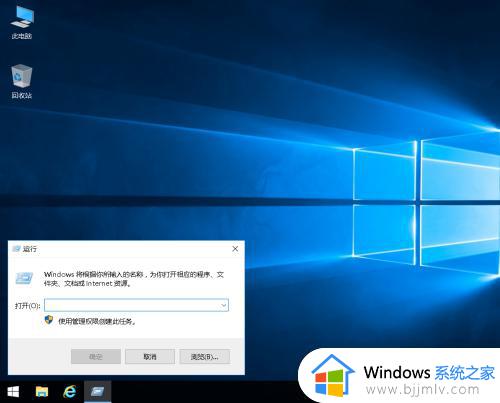Click the administrator shield icon
The image size is (500, 403).
pos(49,320)
